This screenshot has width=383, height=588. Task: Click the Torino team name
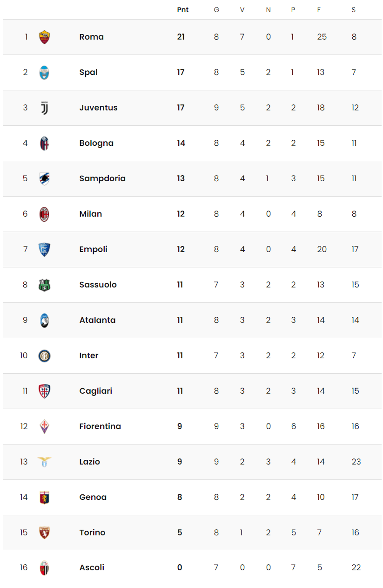(92, 533)
